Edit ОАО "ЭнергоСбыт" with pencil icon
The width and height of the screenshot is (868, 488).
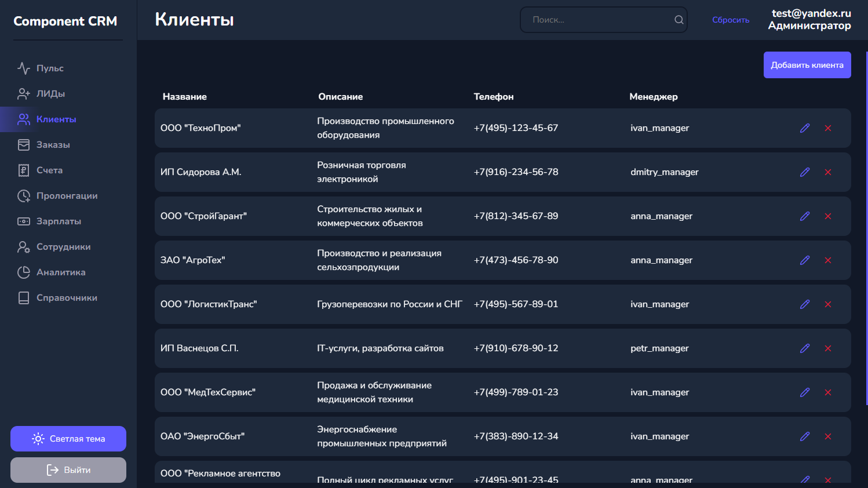point(805,436)
